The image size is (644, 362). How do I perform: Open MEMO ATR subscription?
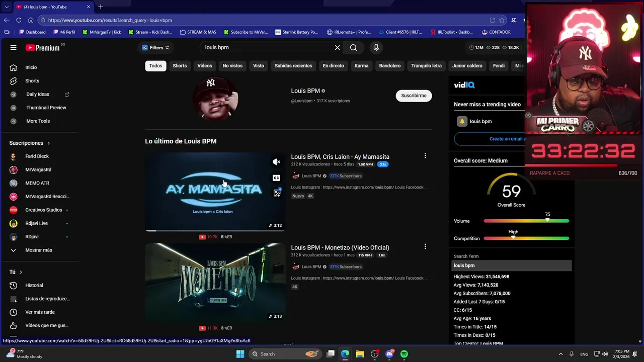(x=37, y=183)
